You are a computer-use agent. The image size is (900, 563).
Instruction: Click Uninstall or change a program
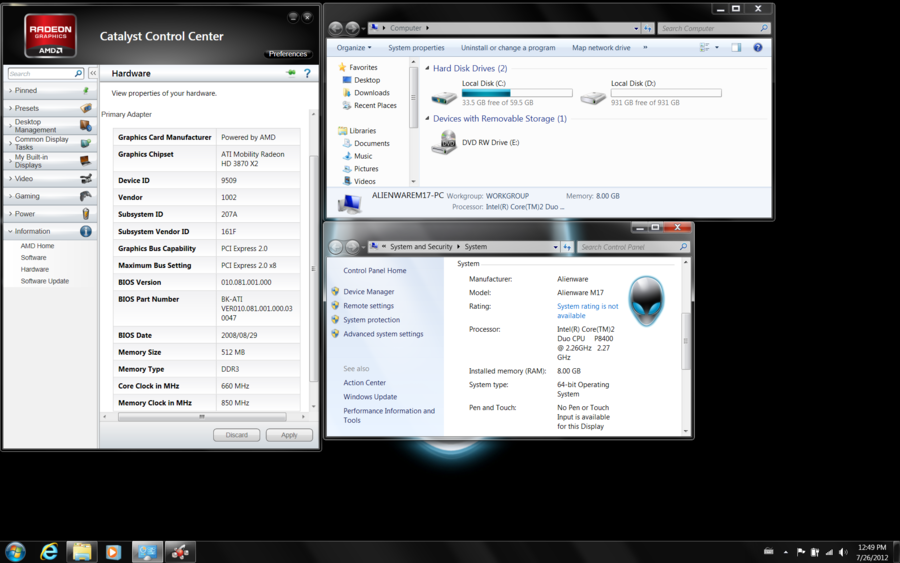[x=508, y=48]
